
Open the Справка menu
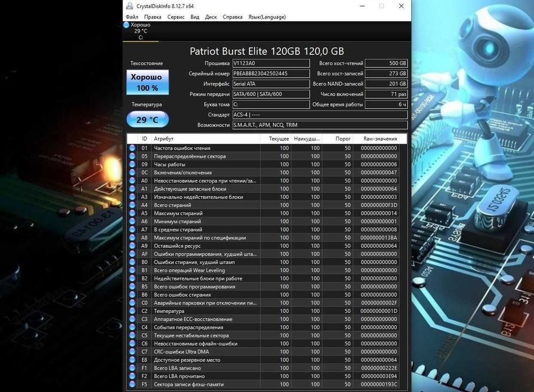click(x=232, y=17)
